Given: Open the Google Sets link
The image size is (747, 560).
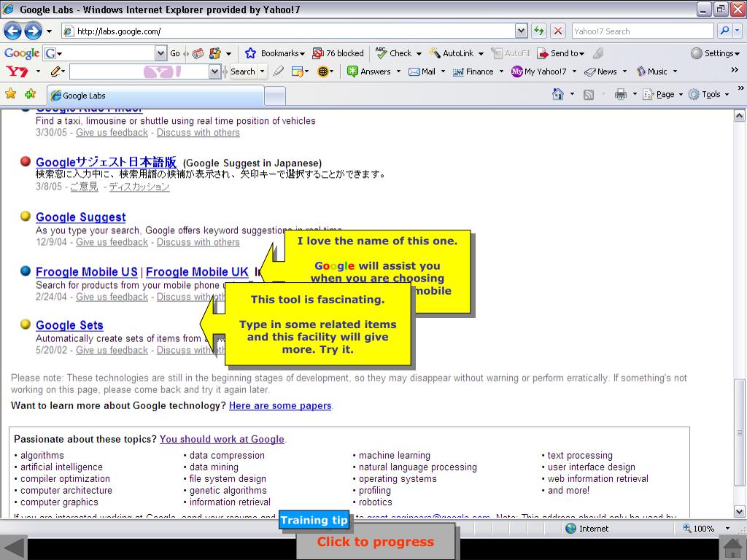Looking at the screenshot, I should coord(69,325).
